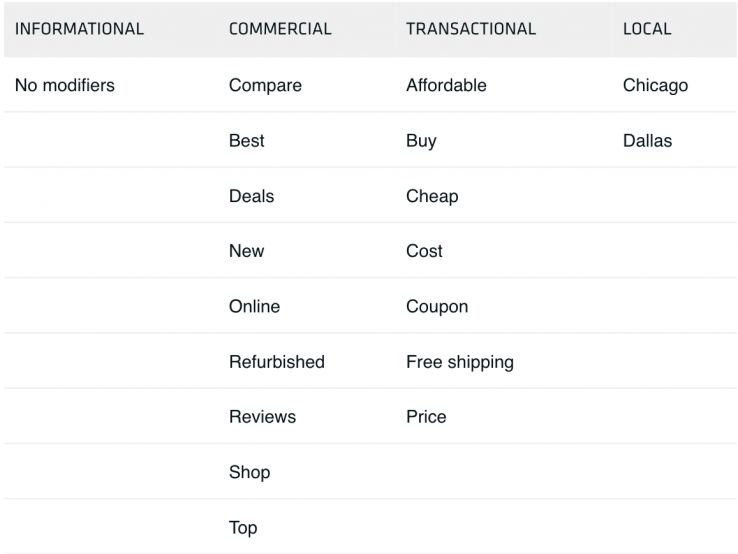
Task: Select the LOCAL column header
Action: (647, 29)
